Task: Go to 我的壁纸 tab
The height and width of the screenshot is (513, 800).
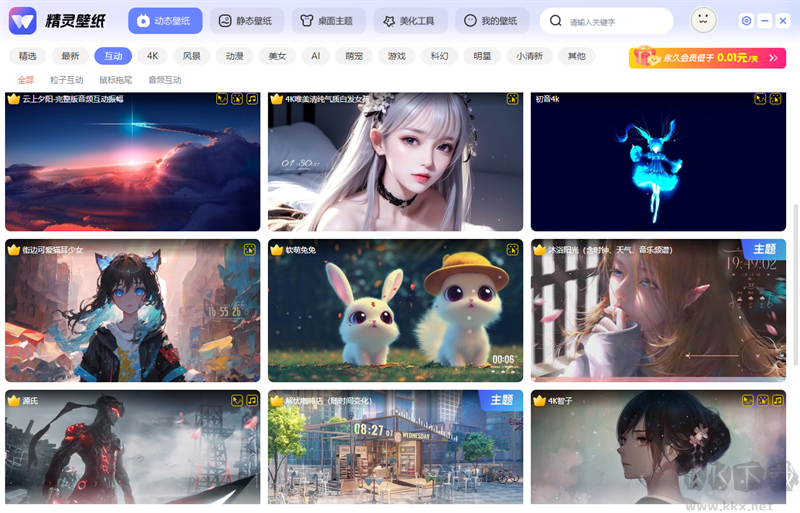Action: click(x=492, y=21)
